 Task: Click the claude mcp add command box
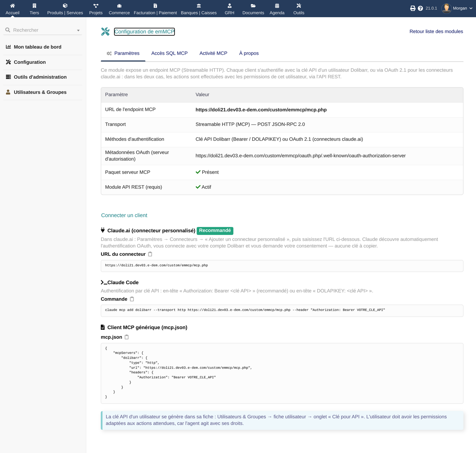pyautogui.click(x=282, y=311)
